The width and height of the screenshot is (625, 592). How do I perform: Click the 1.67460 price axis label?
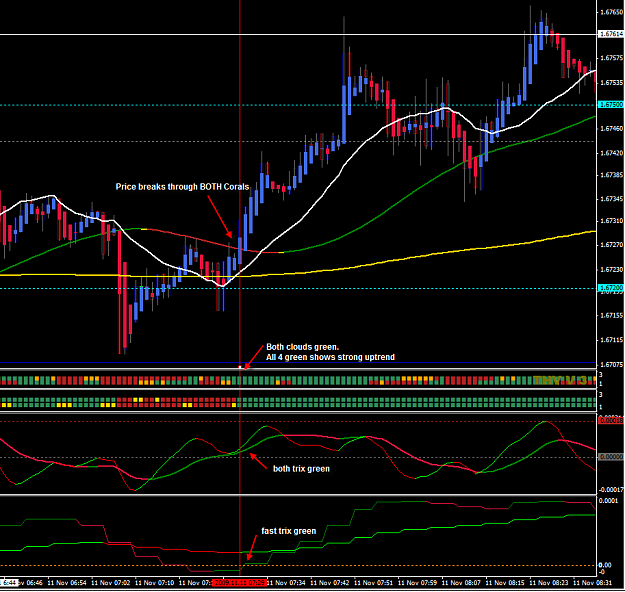[x=611, y=129]
